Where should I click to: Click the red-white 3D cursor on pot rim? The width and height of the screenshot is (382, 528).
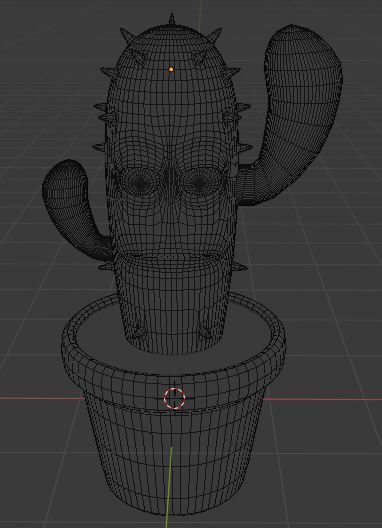click(x=174, y=398)
